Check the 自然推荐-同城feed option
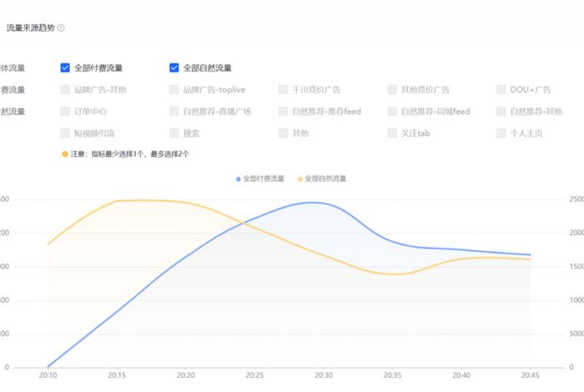 pyautogui.click(x=392, y=111)
